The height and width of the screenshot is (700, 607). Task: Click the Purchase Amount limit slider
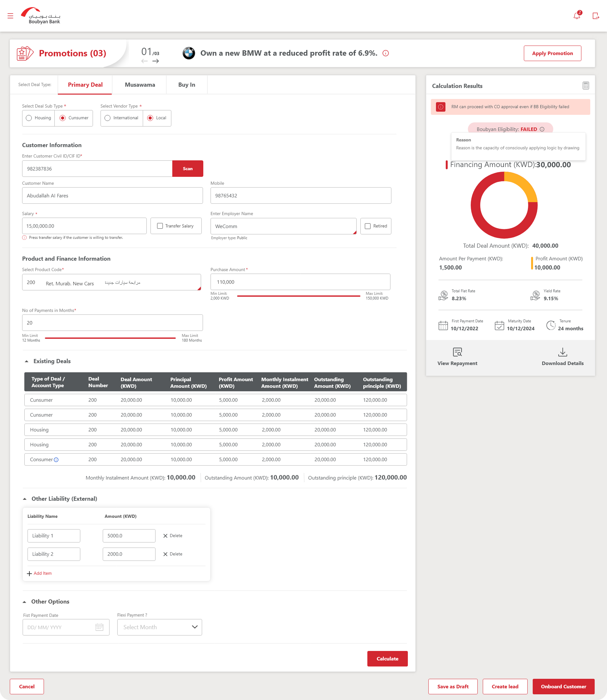tap(298, 296)
